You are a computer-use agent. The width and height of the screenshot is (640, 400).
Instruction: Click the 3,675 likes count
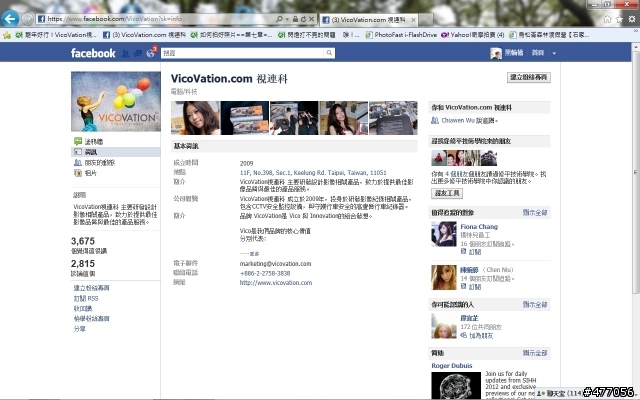point(83,241)
